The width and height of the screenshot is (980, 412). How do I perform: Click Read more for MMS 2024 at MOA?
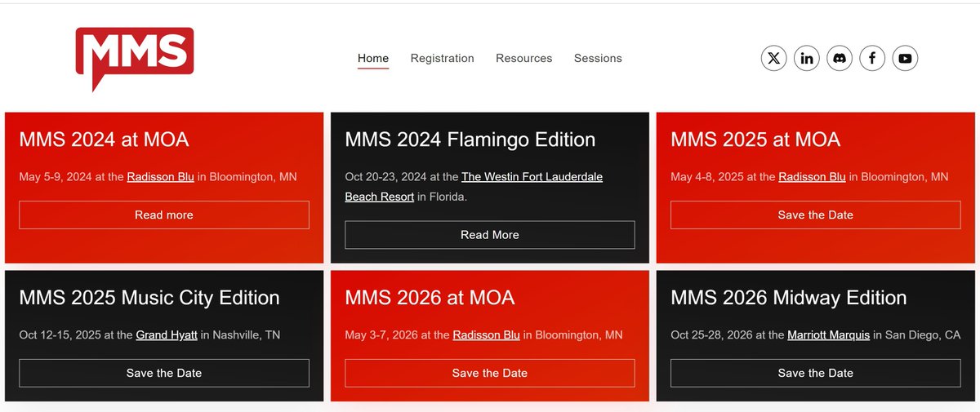click(x=164, y=215)
